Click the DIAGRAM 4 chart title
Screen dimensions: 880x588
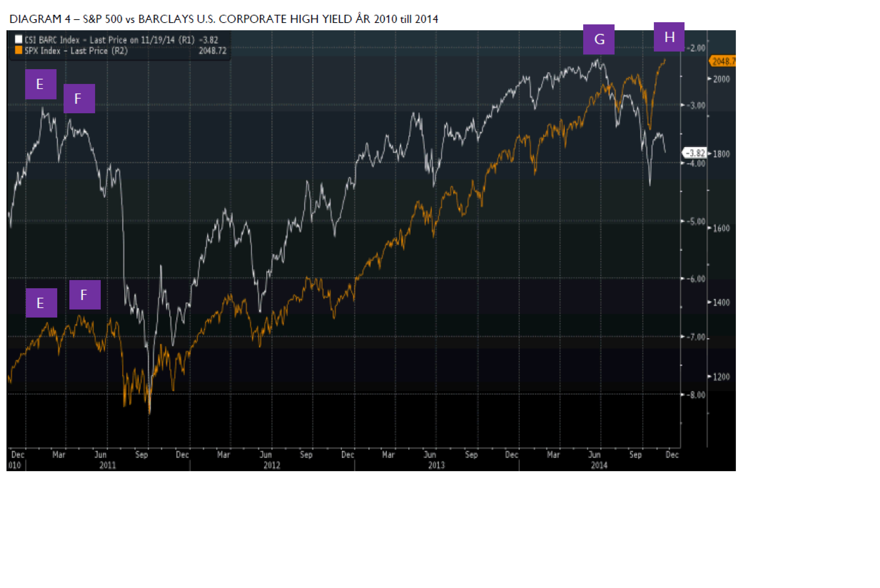point(224,19)
